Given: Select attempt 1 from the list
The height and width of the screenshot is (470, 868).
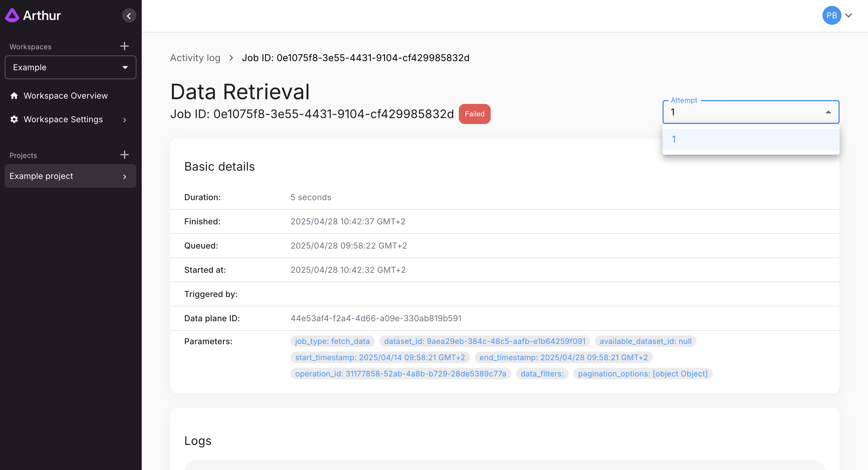Looking at the screenshot, I should coord(750,139).
